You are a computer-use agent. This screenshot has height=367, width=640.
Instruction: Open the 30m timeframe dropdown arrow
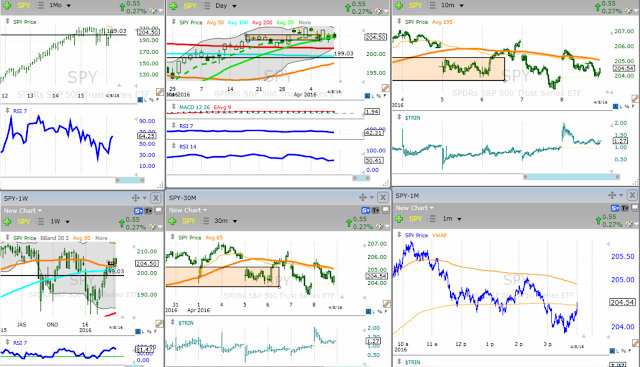tap(235, 221)
